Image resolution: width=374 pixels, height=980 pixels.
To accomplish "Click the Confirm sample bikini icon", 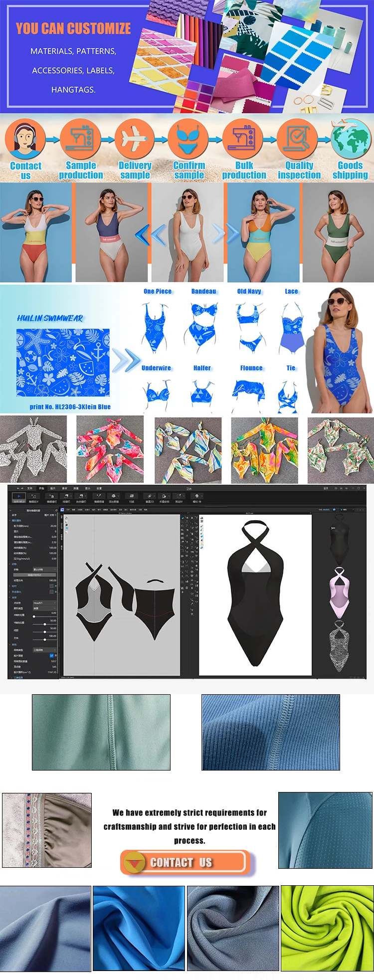I will point(188,139).
